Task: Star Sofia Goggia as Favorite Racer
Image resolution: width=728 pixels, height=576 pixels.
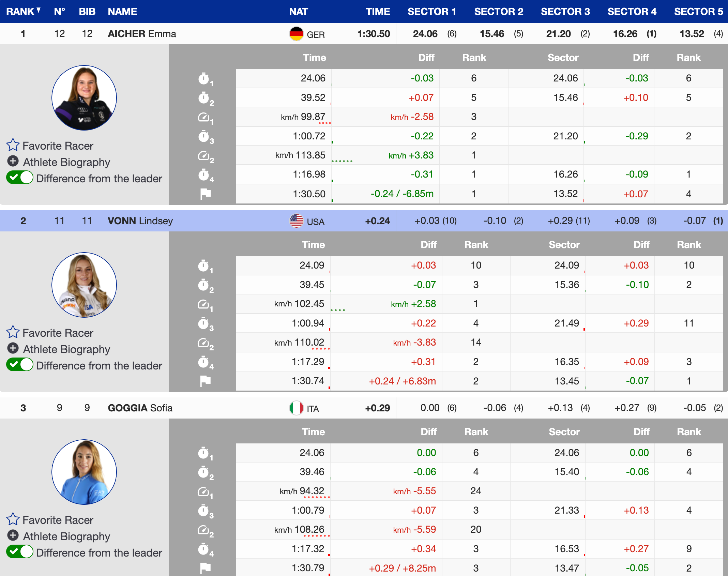Action: 13,519
